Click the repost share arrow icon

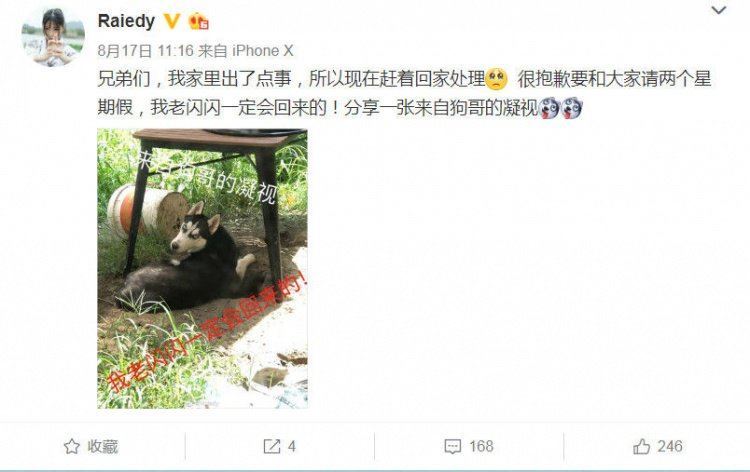pos(272,446)
